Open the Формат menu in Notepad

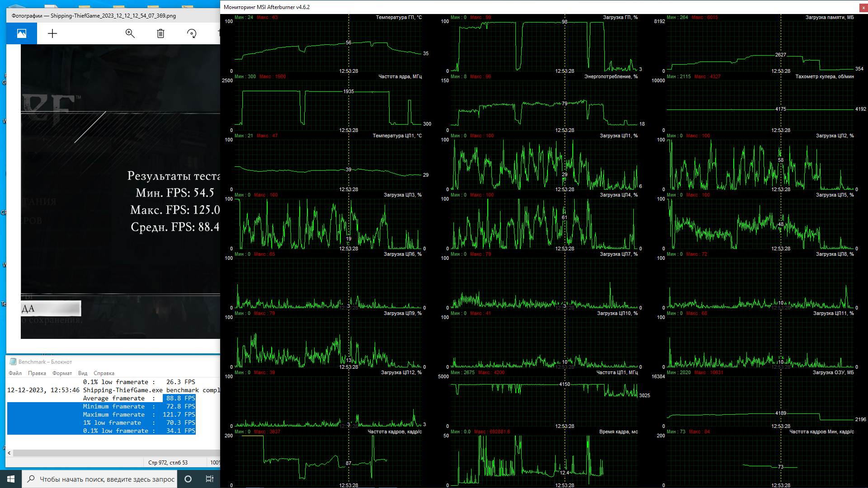[62, 373]
